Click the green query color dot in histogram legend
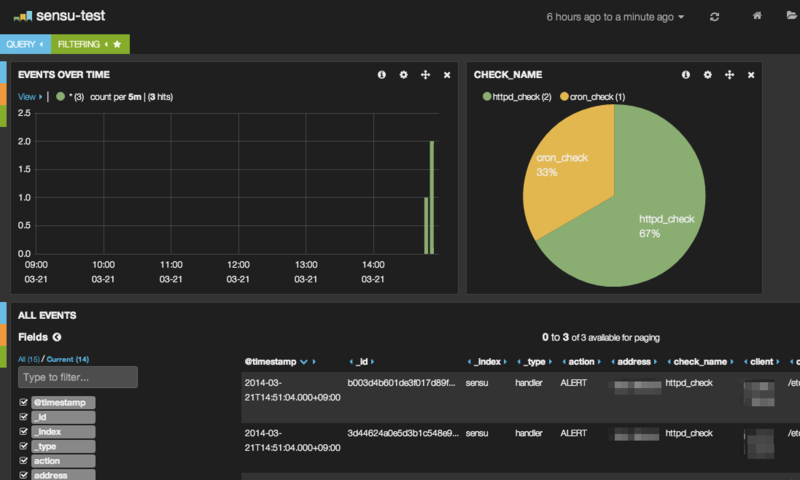The width and height of the screenshot is (800, 480). point(61,96)
